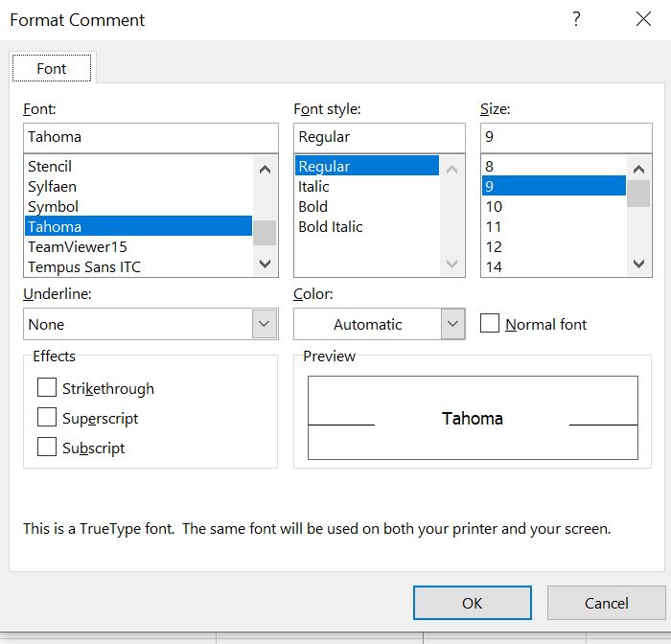Check the Subscript effect box
The image size is (671, 644).
tap(47, 448)
